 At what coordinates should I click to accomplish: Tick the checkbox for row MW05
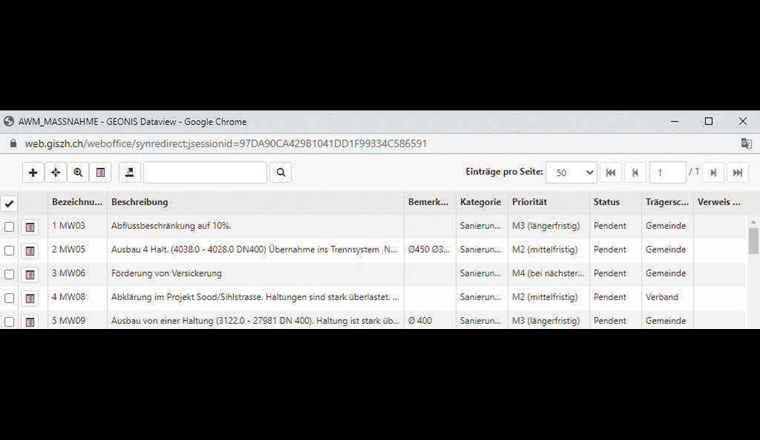pyautogui.click(x=10, y=250)
